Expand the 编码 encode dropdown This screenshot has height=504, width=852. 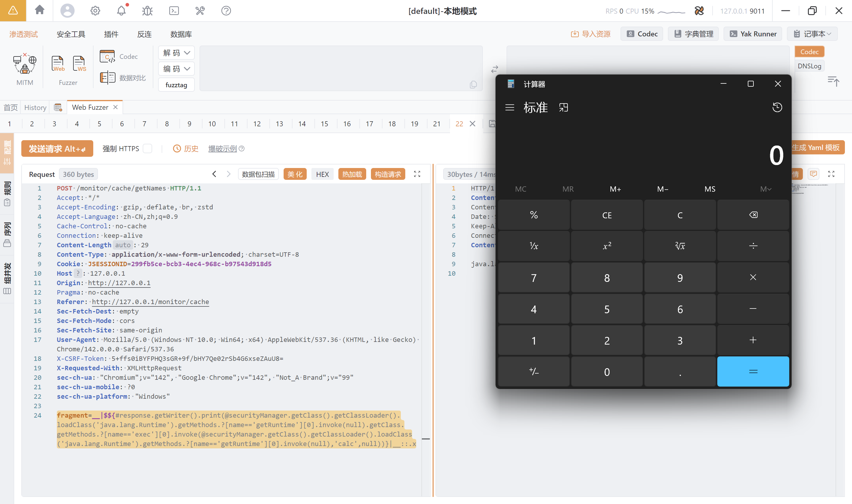[176, 69]
